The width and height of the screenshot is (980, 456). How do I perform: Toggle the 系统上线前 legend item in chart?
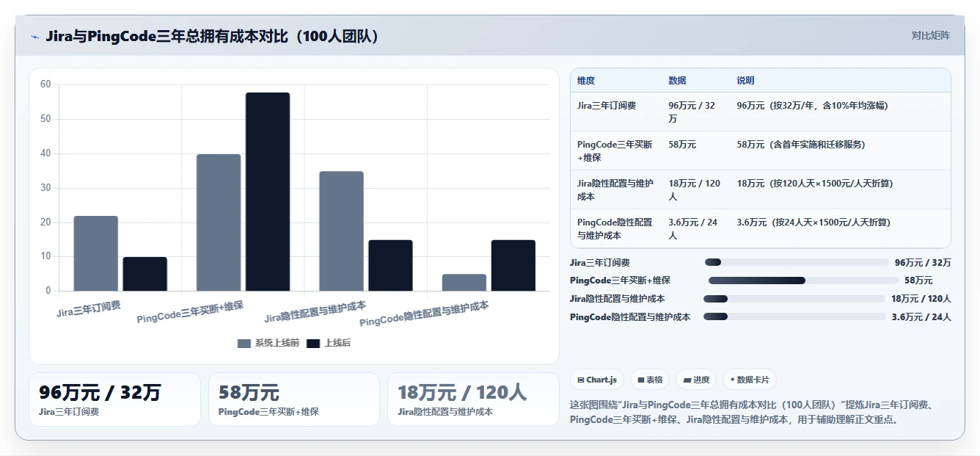click(268, 343)
